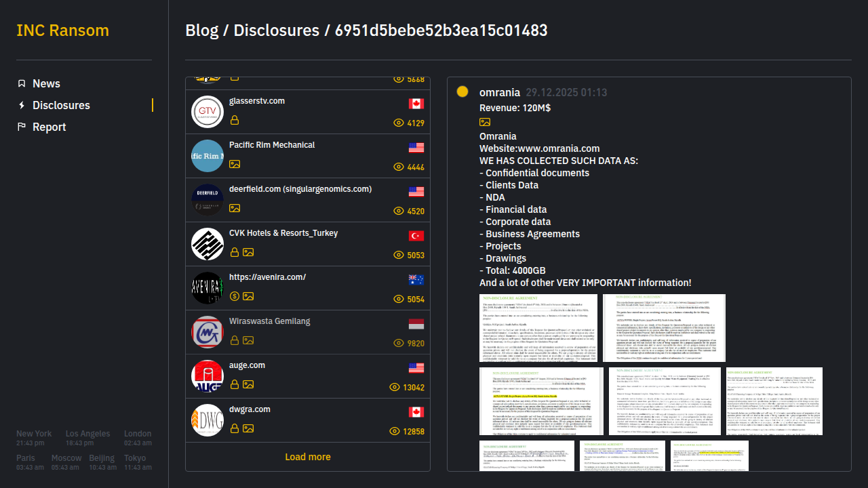
Task: Click the lock icon under glasserstv.com
Action: [x=235, y=120]
